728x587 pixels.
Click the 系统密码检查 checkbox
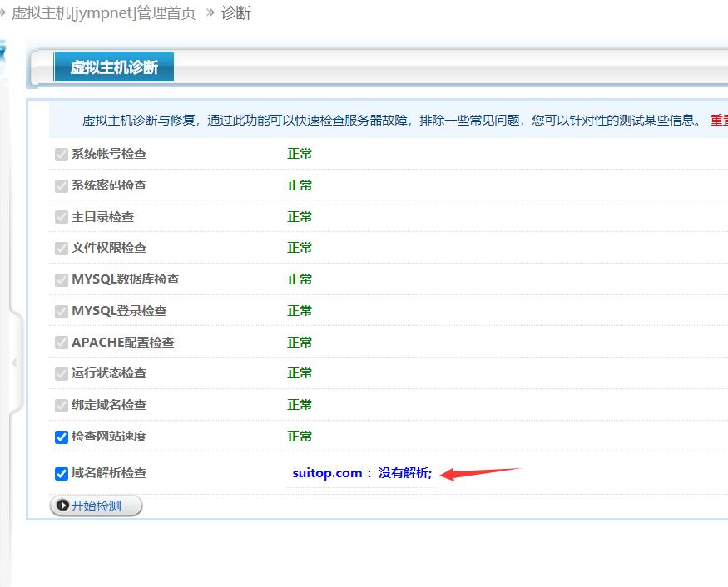[61, 185]
